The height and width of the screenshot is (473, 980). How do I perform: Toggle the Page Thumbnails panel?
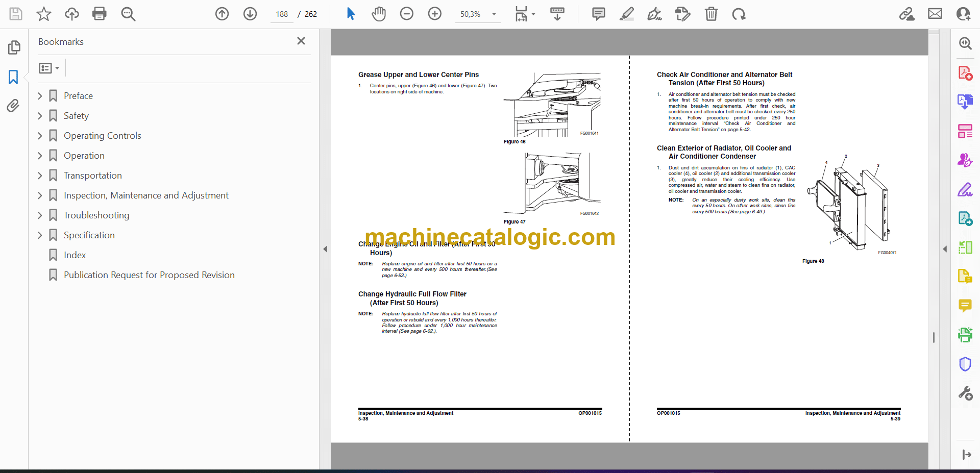(14, 47)
